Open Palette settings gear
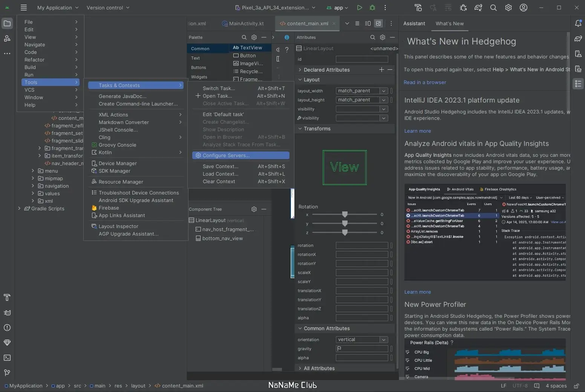This screenshot has width=585, height=392. point(254,37)
